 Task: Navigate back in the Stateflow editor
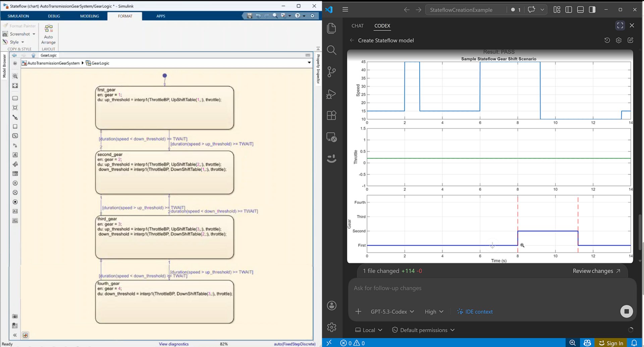coord(14,55)
